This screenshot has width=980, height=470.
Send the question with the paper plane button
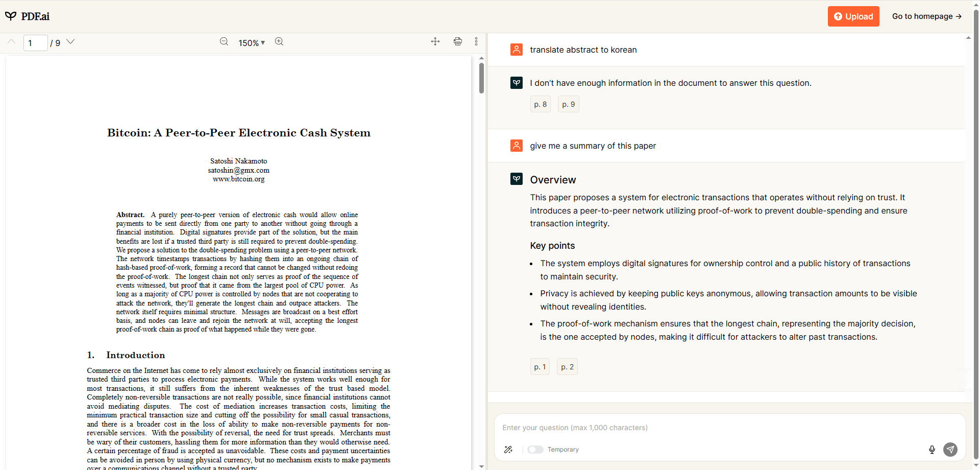click(x=950, y=450)
